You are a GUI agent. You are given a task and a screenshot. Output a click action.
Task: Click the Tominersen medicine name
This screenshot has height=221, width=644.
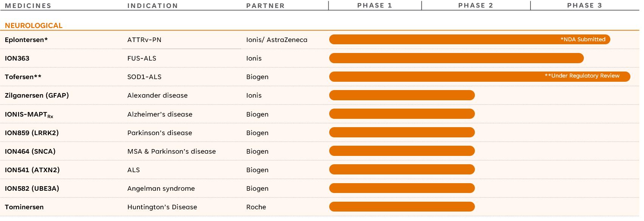[24, 207]
